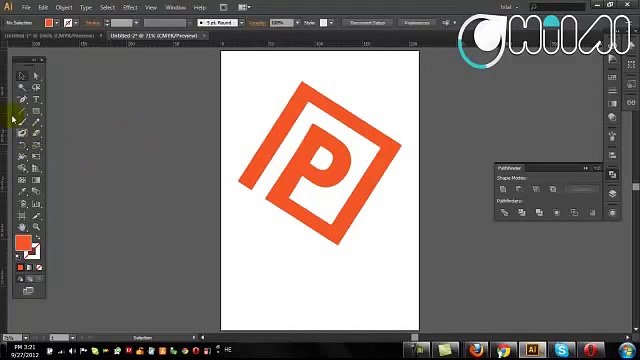This screenshot has width=640, height=360.
Task: Click Minus Back in Pathfinders row
Action: coord(592,212)
